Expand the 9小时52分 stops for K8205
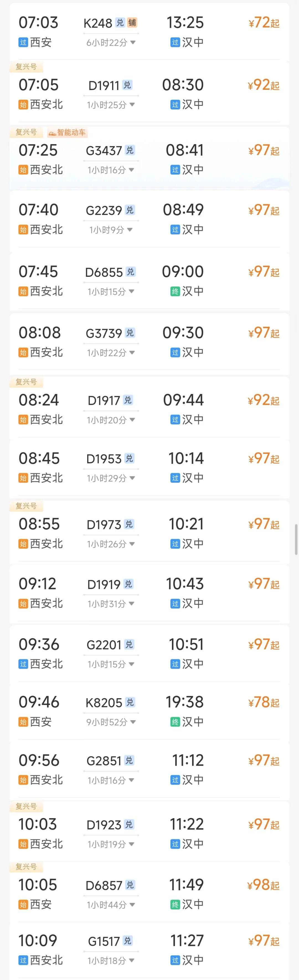 click(x=110, y=722)
